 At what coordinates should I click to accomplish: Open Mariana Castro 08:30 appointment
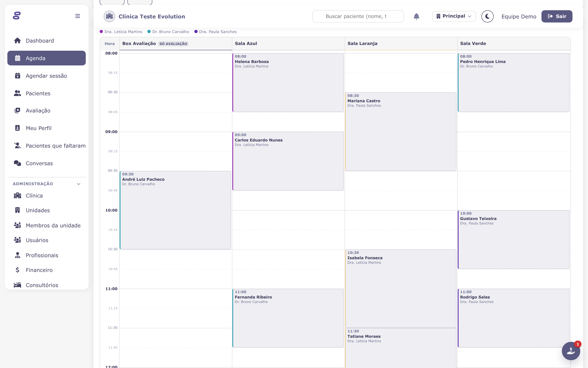[401, 131]
